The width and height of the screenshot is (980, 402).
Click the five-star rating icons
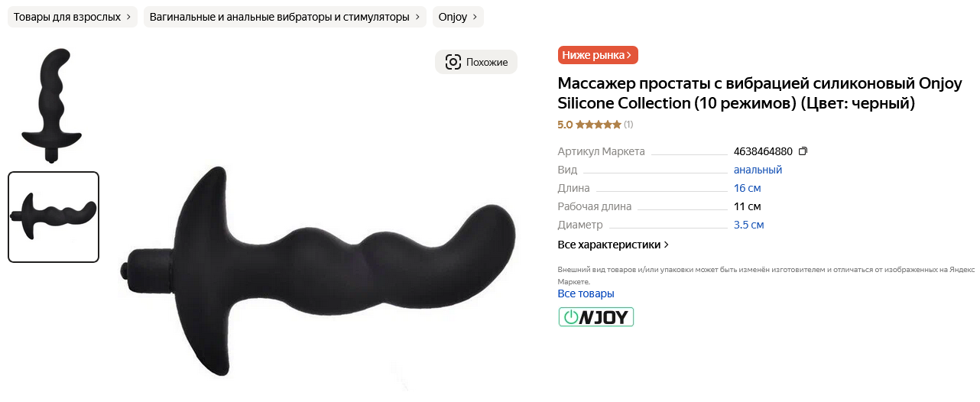click(x=598, y=125)
